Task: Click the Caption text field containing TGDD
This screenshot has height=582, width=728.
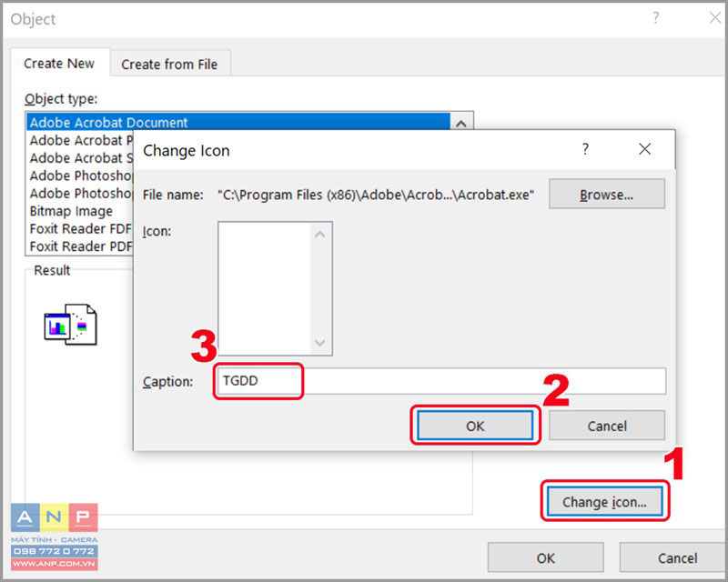Action: pyautogui.click(x=441, y=381)
